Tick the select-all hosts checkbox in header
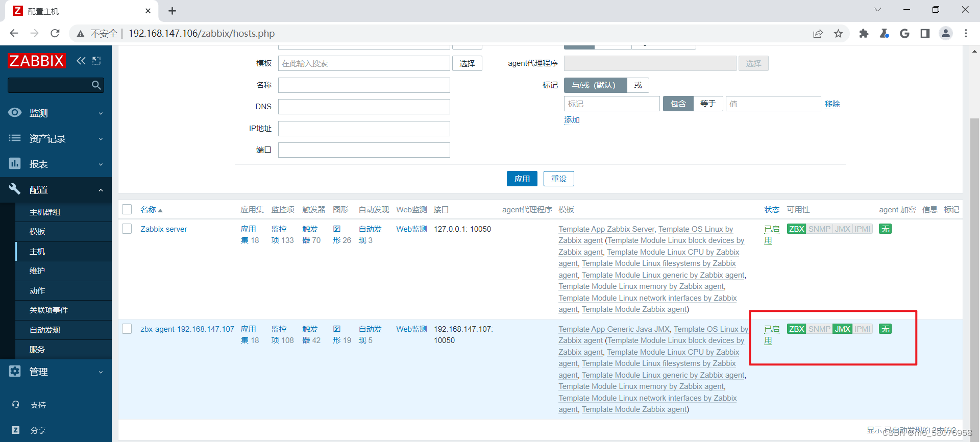This screenshot has height=442, width=980. pyautogui.click(x=127, y=209)
